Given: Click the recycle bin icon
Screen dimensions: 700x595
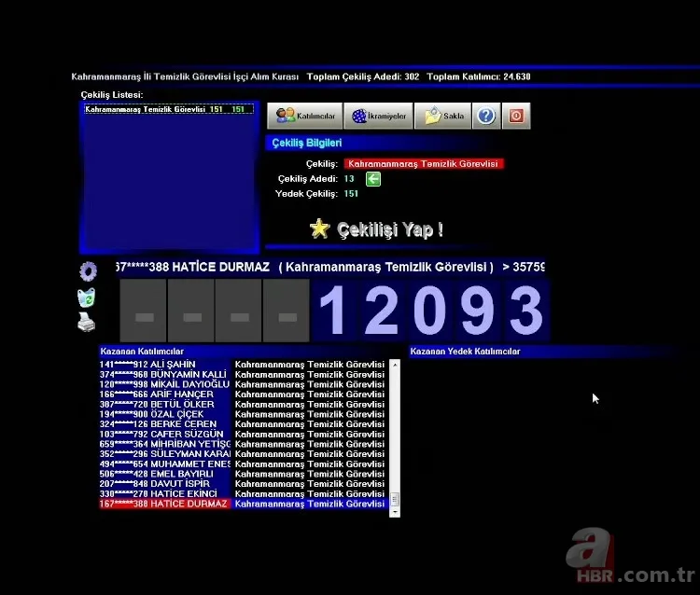Looking at the screenshot, I should (87, 297).
